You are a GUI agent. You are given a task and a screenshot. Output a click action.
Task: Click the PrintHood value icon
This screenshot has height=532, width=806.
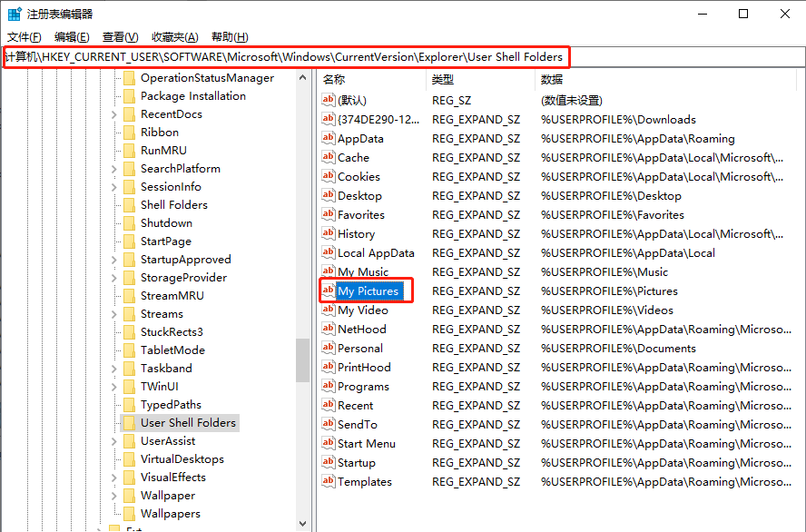click(328, 367)
